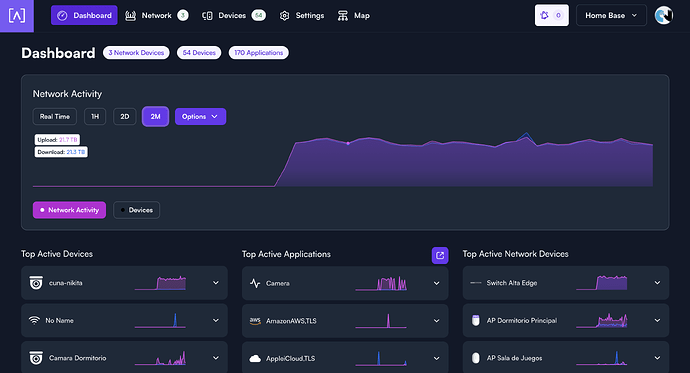Toggle the Network Activity chart series

(69, 210)
